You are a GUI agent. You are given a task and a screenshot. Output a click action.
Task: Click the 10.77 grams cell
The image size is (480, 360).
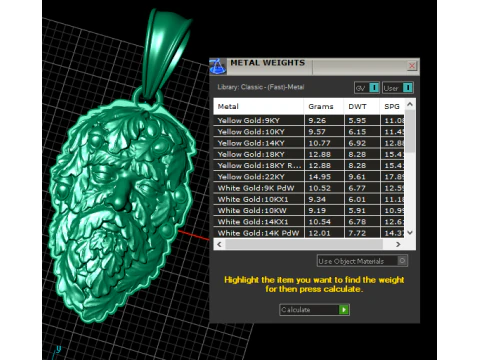[324, 143]
